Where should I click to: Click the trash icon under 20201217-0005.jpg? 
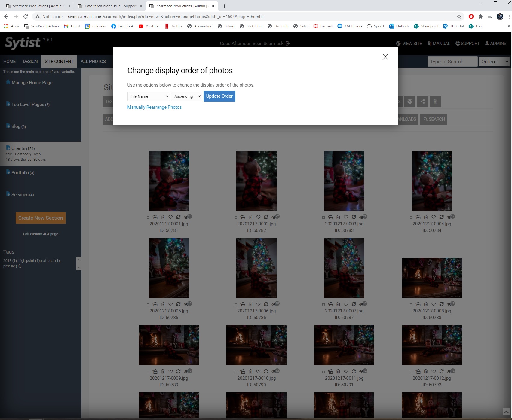point(163,304)
